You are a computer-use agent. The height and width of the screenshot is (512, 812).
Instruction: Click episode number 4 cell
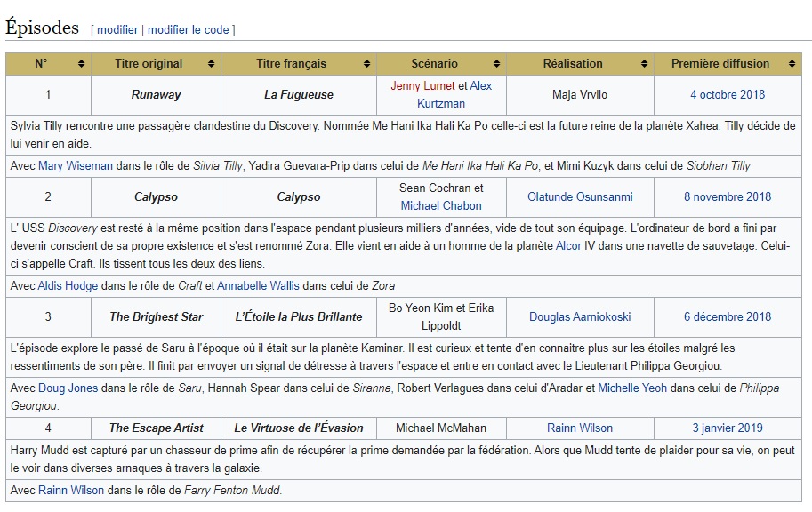tap(48, 428)
